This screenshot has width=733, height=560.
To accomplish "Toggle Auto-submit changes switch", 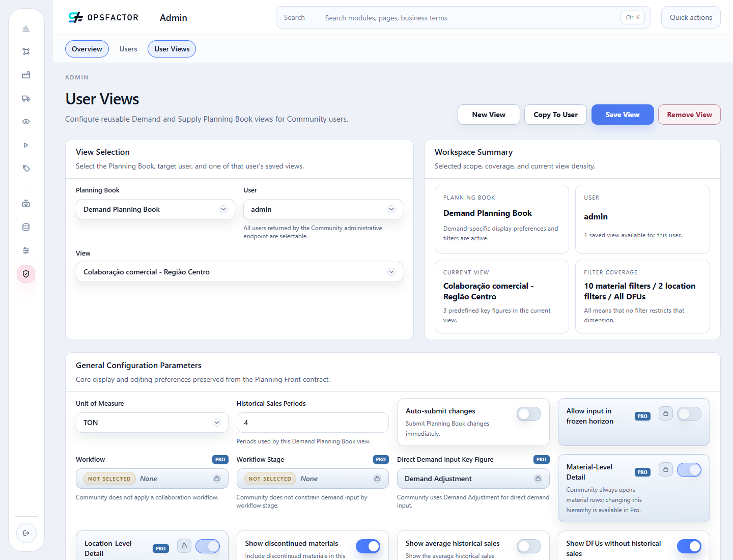I will click(529, 414).
